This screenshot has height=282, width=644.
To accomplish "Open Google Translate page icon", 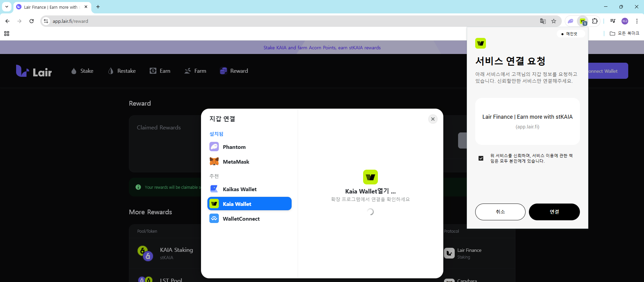I will coord(543,21).
